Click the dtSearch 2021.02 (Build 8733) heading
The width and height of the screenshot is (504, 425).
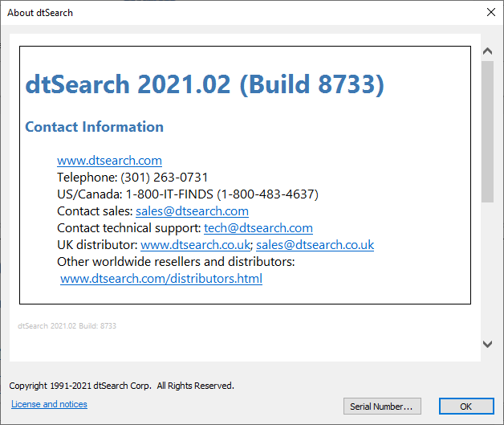point(205,84)
